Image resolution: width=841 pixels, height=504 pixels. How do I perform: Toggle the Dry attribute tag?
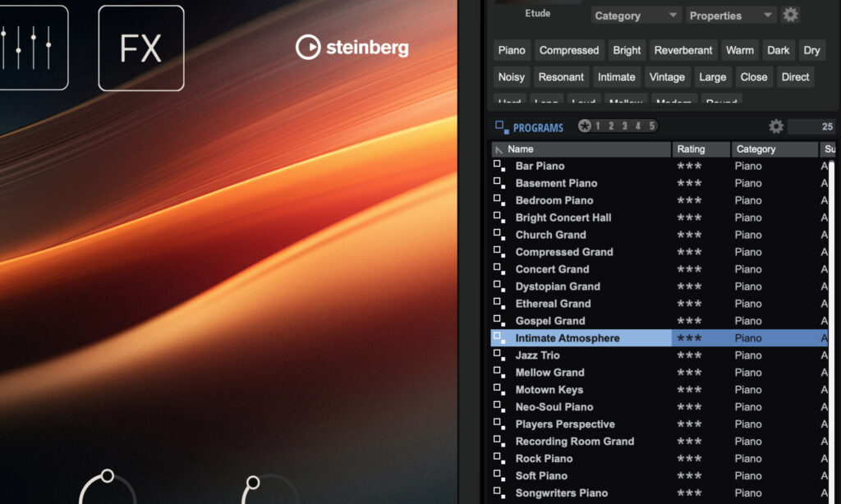[x=811, y=50]
